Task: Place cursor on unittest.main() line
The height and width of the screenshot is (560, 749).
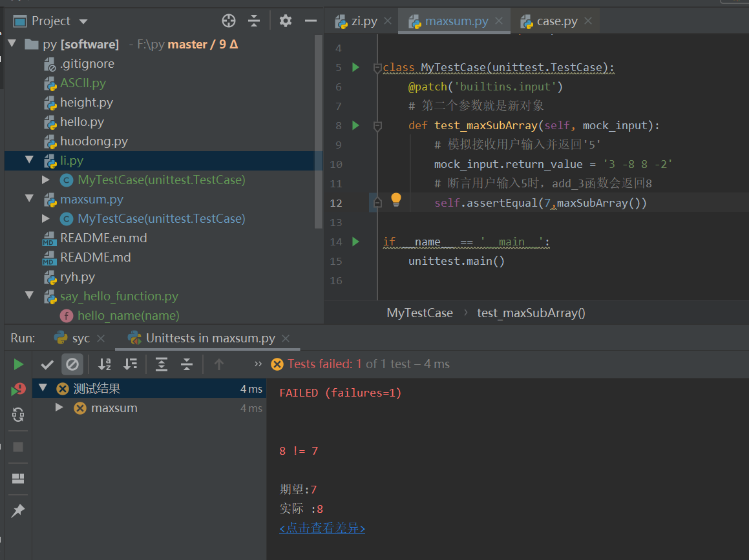Action: point(456,261)
